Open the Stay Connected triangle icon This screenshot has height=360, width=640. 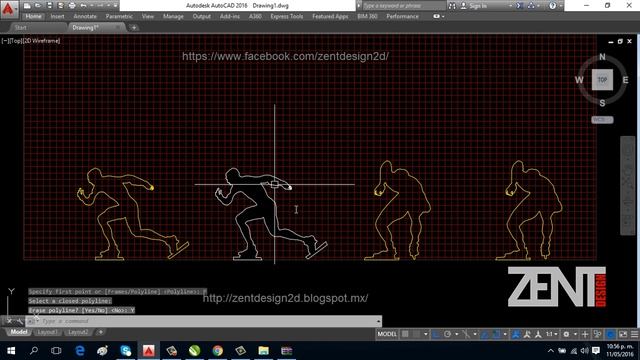point(531,6)
